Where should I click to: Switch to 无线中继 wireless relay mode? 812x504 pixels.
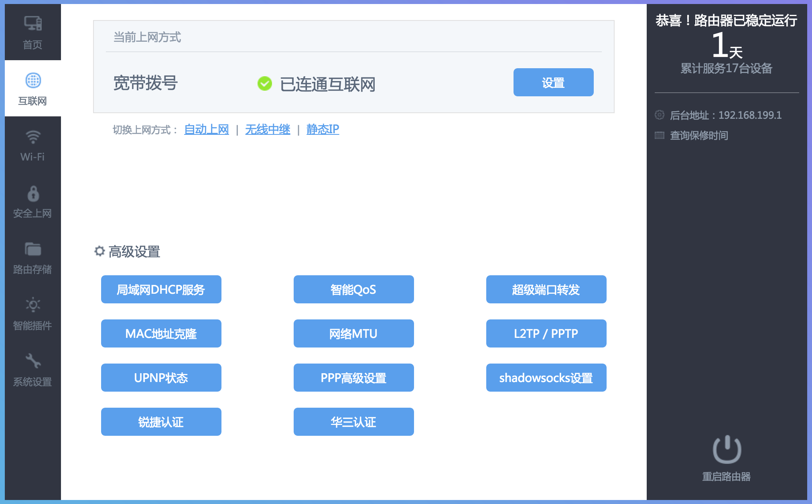tap(268, 130)
